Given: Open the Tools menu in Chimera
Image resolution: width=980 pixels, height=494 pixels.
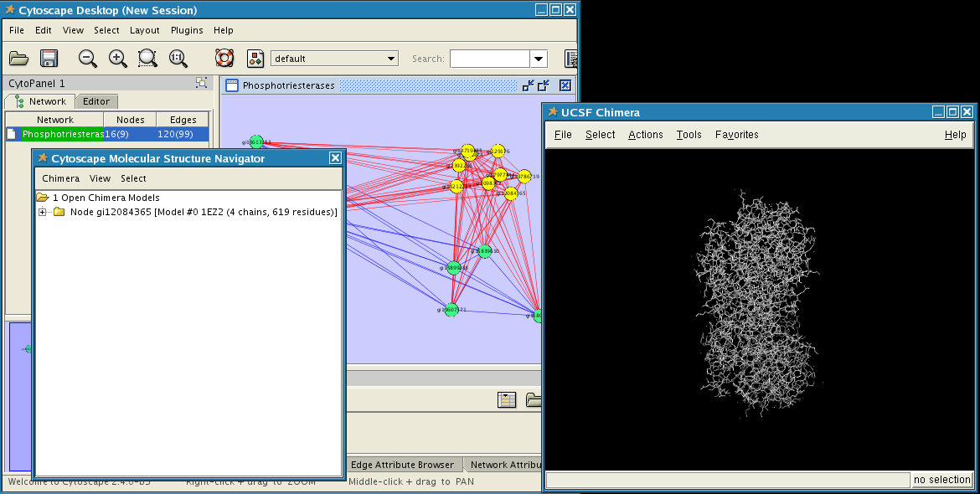Looking at the screenshot, I should coord(689,135).
